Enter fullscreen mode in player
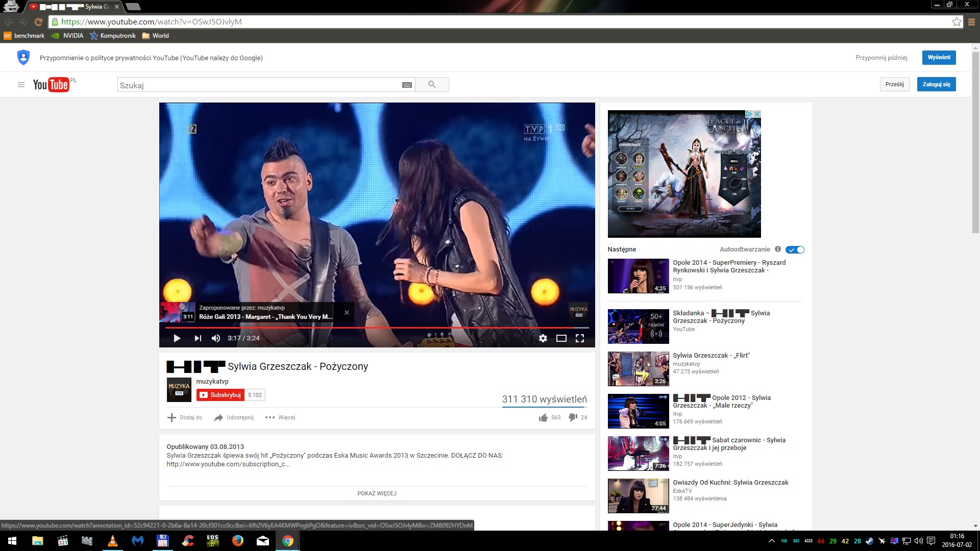Image resolution: width=980 pixels, height=551 pixels. click(x=579, y=338)
